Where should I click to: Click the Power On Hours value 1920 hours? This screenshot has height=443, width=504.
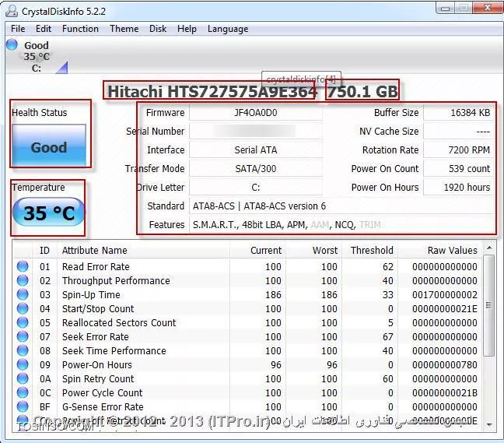[x=459, y=187]
